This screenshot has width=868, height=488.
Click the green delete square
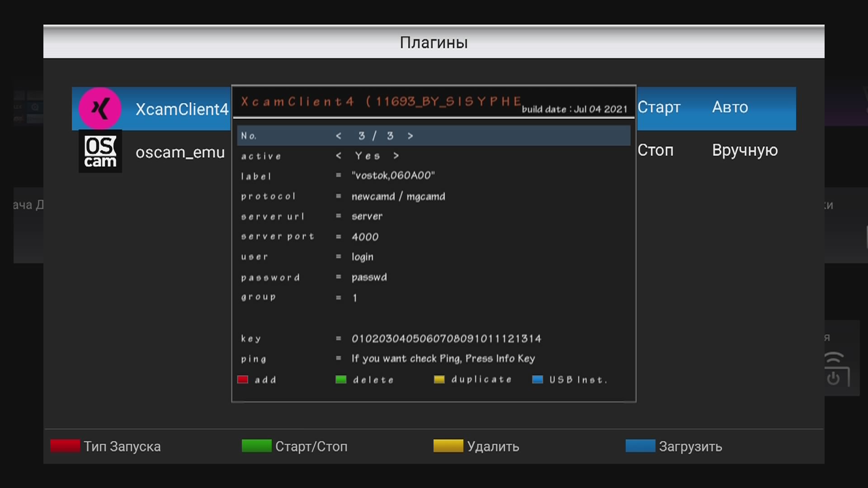point(341,380)
